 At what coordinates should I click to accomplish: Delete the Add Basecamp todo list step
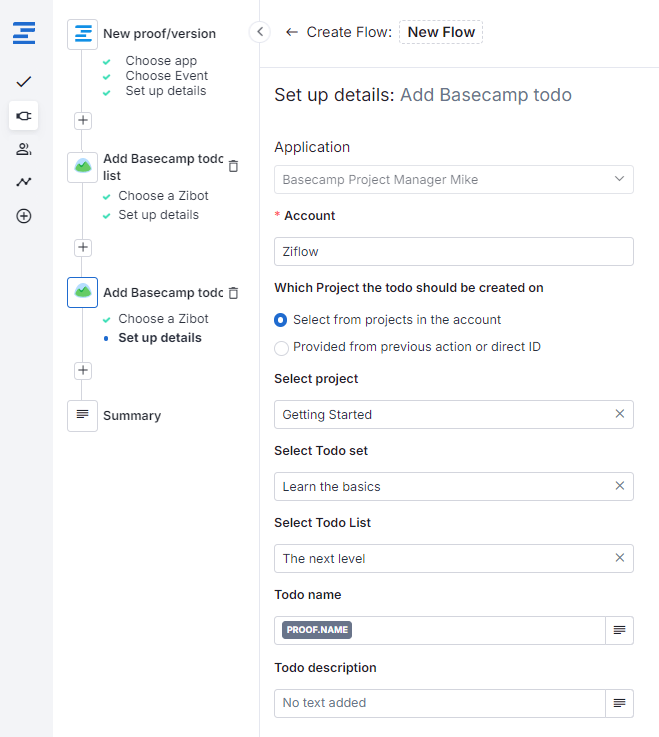233,166
